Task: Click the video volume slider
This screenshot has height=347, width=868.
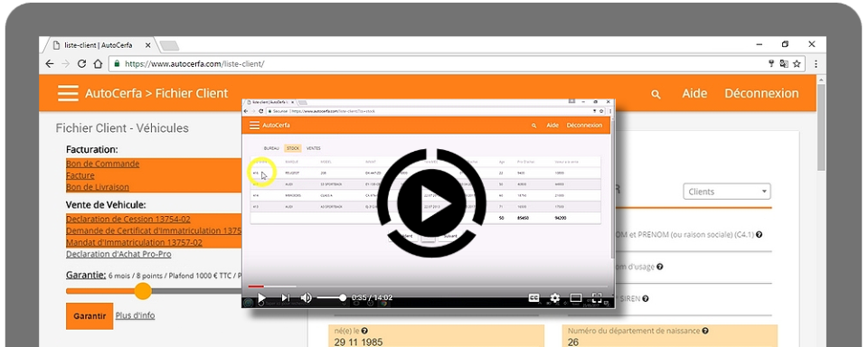Action: click(331, 297)
